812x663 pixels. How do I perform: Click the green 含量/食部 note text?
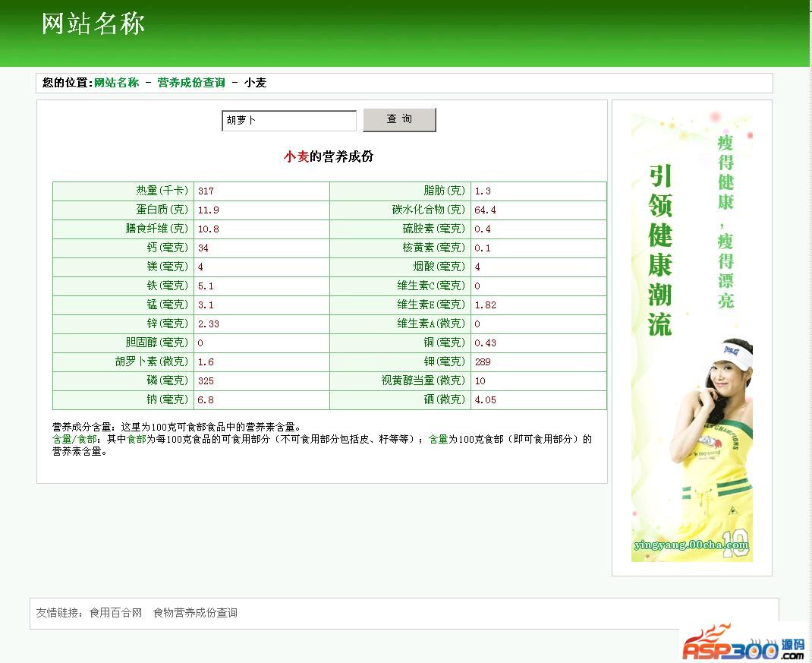[74, 439]
